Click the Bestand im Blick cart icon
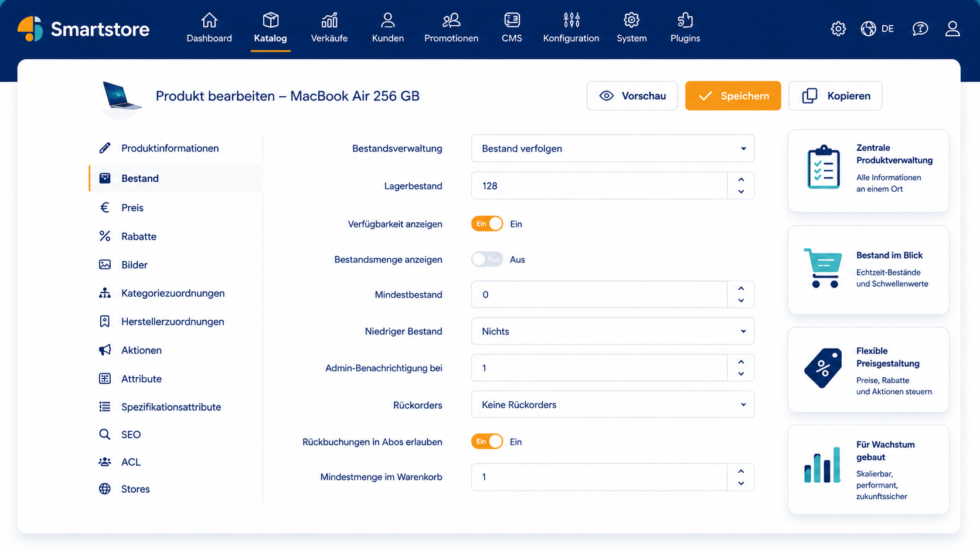Viewport: 980px width, 552px height. pos(823,268)
